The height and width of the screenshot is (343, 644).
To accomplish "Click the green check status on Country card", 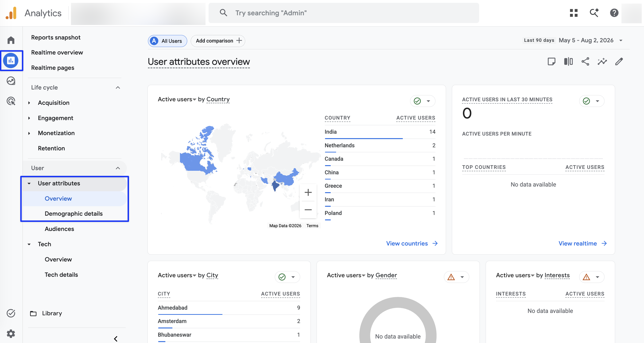I will click(417, 101).
